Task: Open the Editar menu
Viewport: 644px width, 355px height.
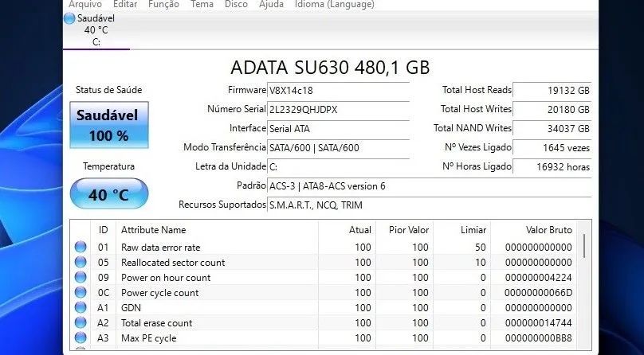Action: click(125, 5)
